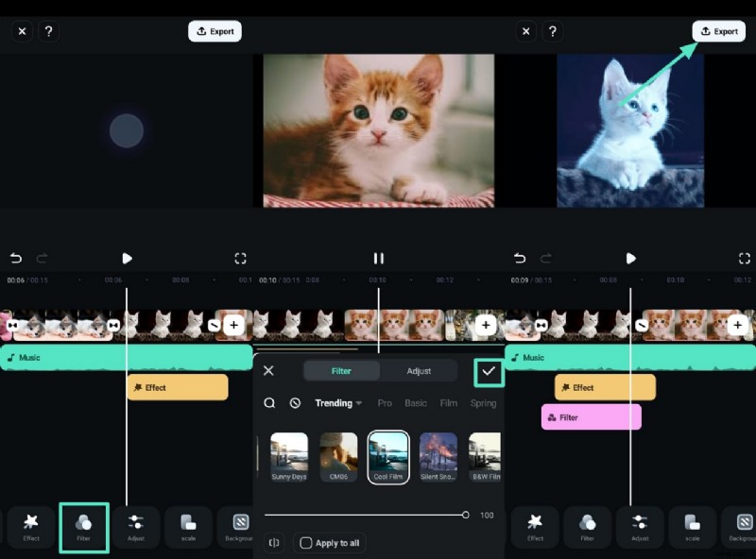This screenshot has width=756, height=559.
Task: Select the Effect tool in the bottom toolbar
Action: (x=31, y=528)
